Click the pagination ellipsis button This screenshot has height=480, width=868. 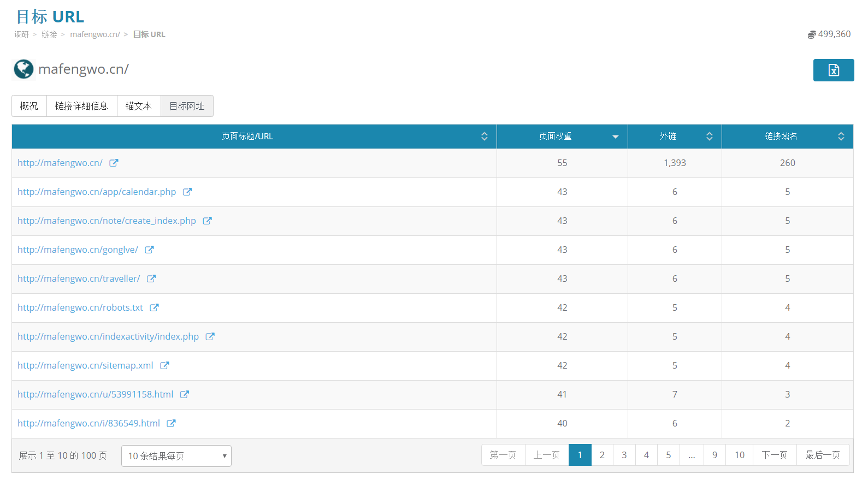(x=692, y=455)
